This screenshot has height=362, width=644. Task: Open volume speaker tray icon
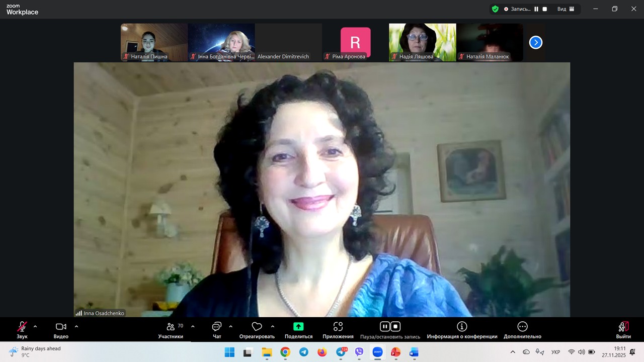(582, 352)
